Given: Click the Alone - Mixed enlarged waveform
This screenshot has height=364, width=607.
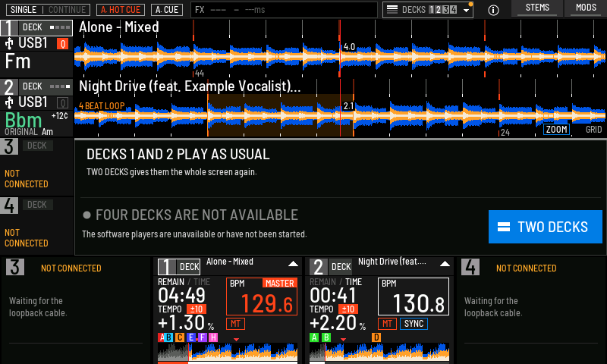Looking at the screenshot, I should pos(340,57).
